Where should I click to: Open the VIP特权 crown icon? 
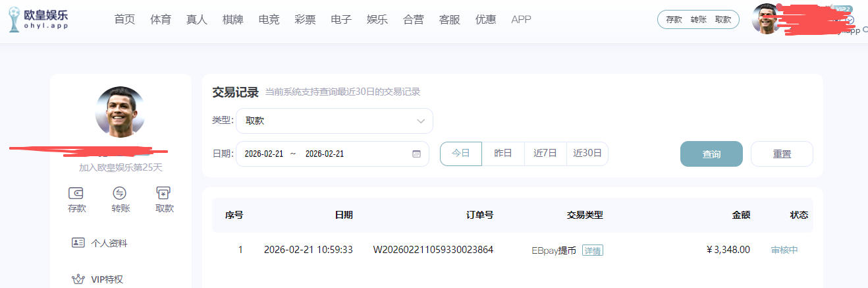point(78,279)
